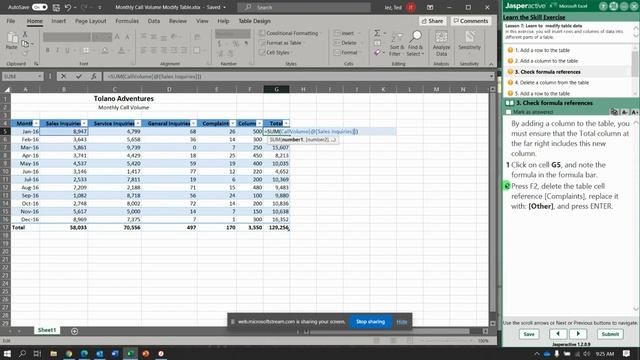
Task: Click the Select All corner of worksheet
Action: coord(6,89)
